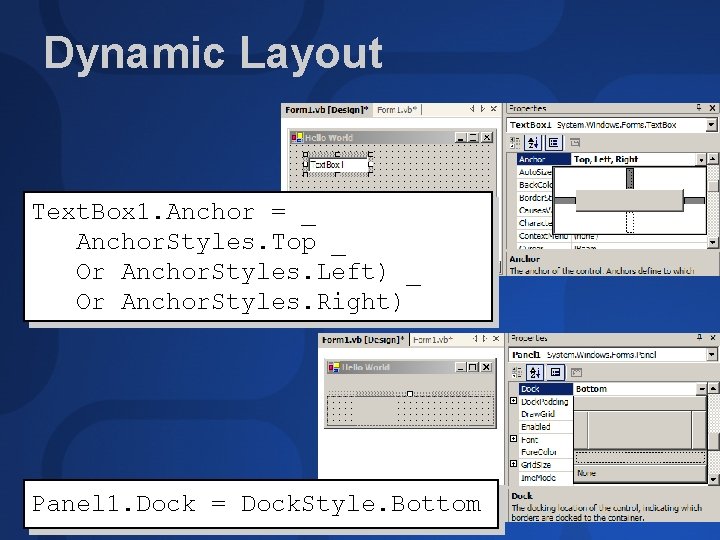Image resolution: width=720 pixels, height=540 pixels.
Task: Click the Dock Bottom value dropdown arrow
Action: point(702,389)
